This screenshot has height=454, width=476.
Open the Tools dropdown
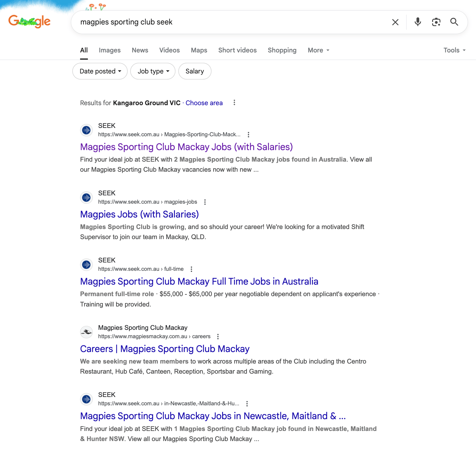(x=454, y=50)
